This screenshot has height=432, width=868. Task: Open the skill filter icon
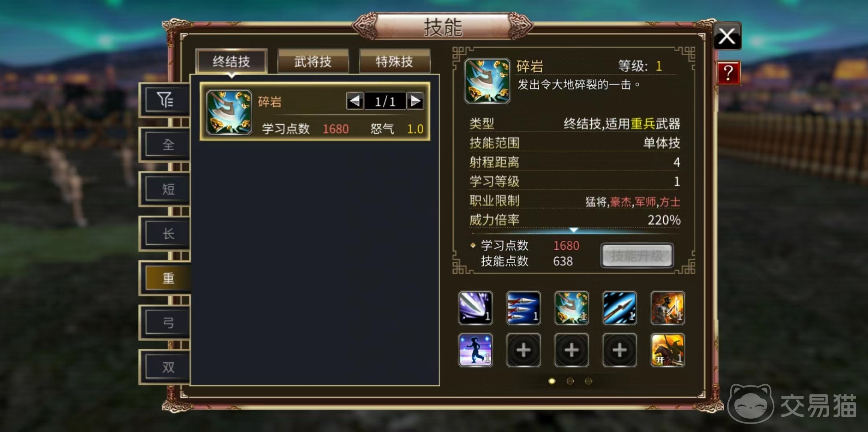click(x=165, y=100)
